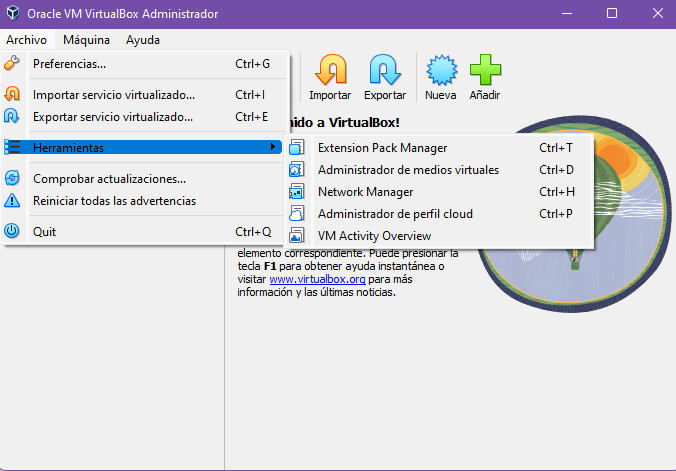Click the Exportar servicio virtualizado menu icon
Image resolution: width=676 pixels, height=471 pixels.
coord(12,116)
